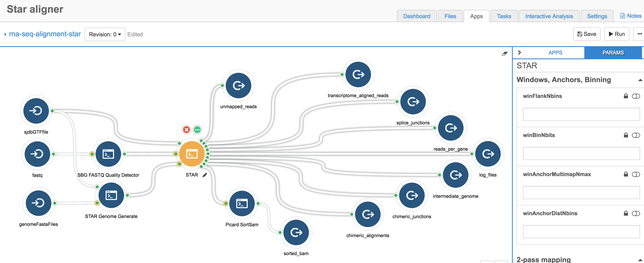This screenshot has width=644, height=263.
Task: Open the Revision: 0 dropdown
Action: pyautogui.click(x=105, y=34)
